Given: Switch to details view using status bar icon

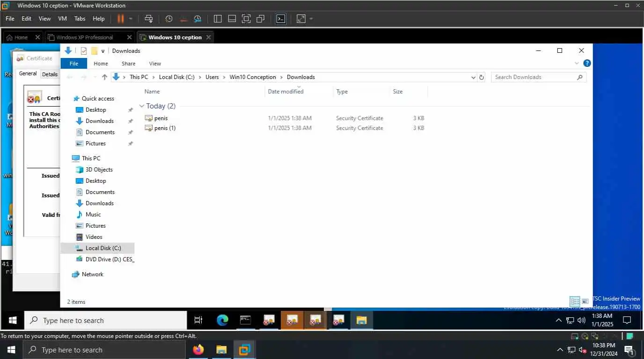Looking at the screenshot, I should point(575,302).
